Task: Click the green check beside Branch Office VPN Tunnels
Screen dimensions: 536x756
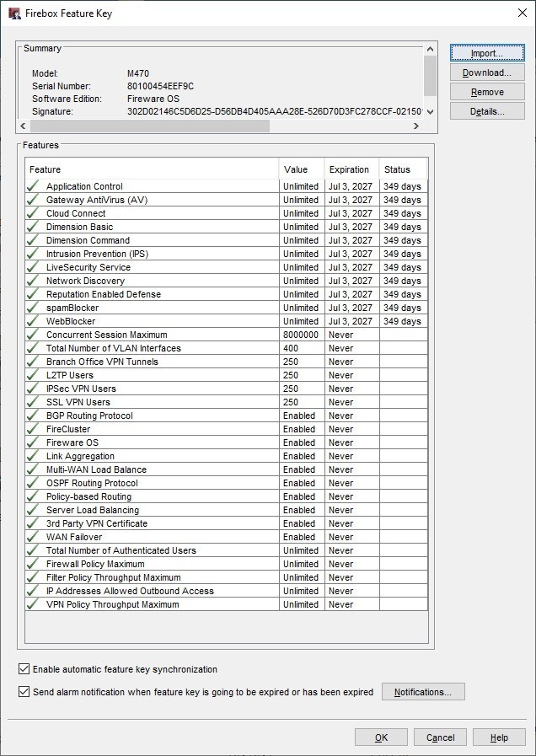Action: (33, 362)
